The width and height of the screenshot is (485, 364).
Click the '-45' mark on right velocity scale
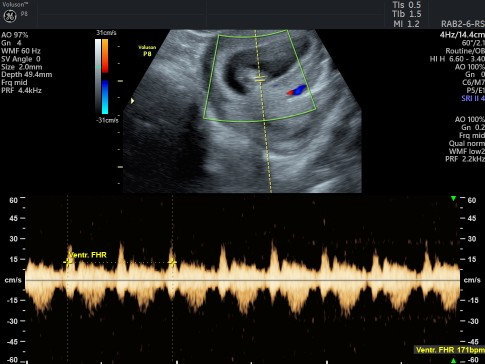click(x=473, y=342)
